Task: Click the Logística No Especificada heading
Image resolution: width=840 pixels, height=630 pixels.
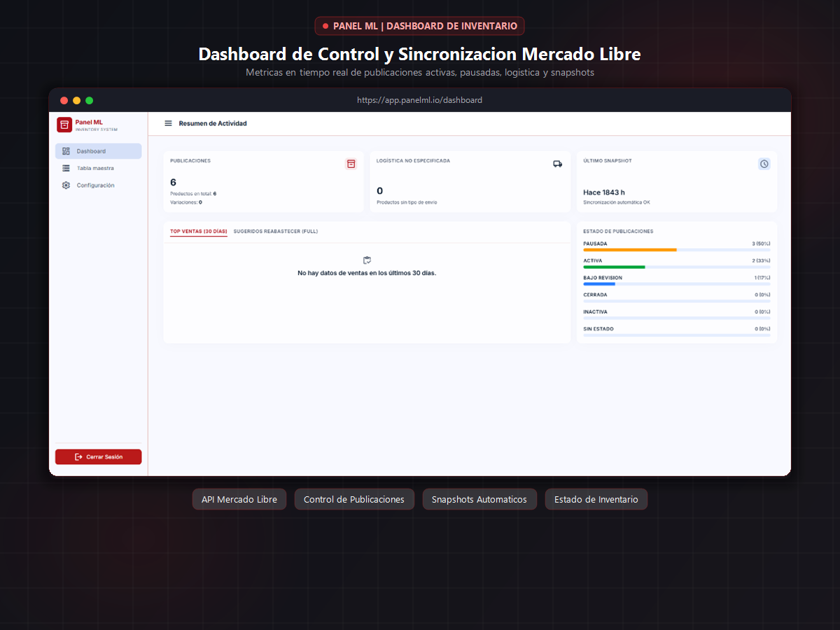Action: (x=413, y=161)
